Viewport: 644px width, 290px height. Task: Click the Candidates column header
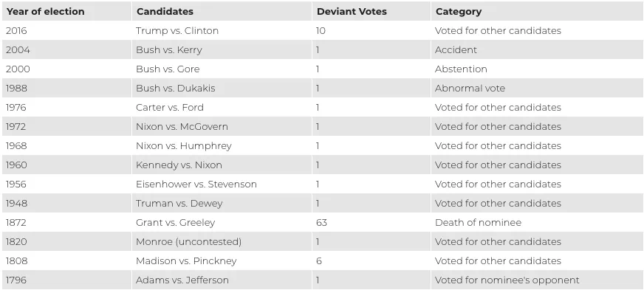222,12
